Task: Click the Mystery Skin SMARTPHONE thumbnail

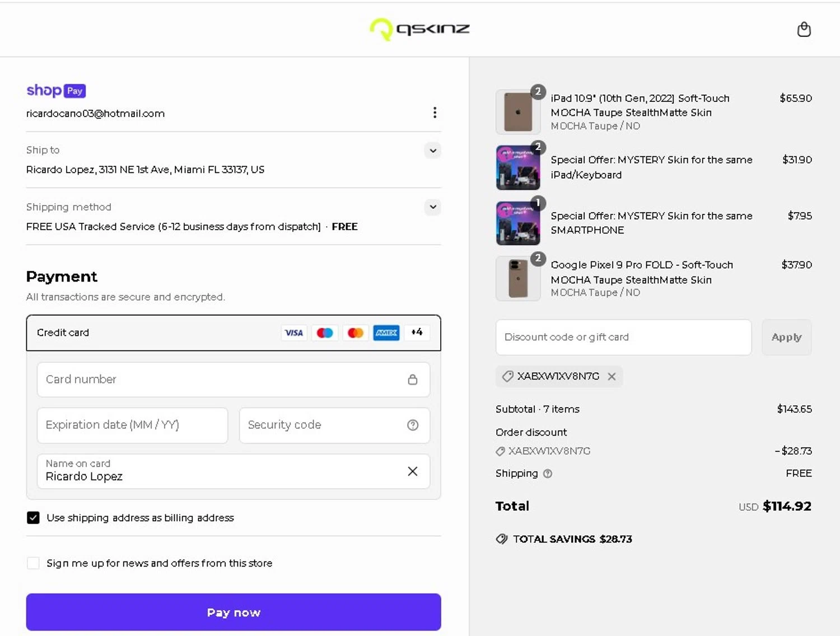Action: pos(518,223)
